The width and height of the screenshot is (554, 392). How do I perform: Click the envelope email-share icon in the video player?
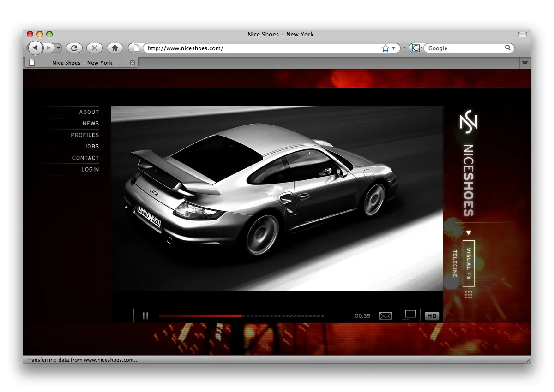[385, 315]
